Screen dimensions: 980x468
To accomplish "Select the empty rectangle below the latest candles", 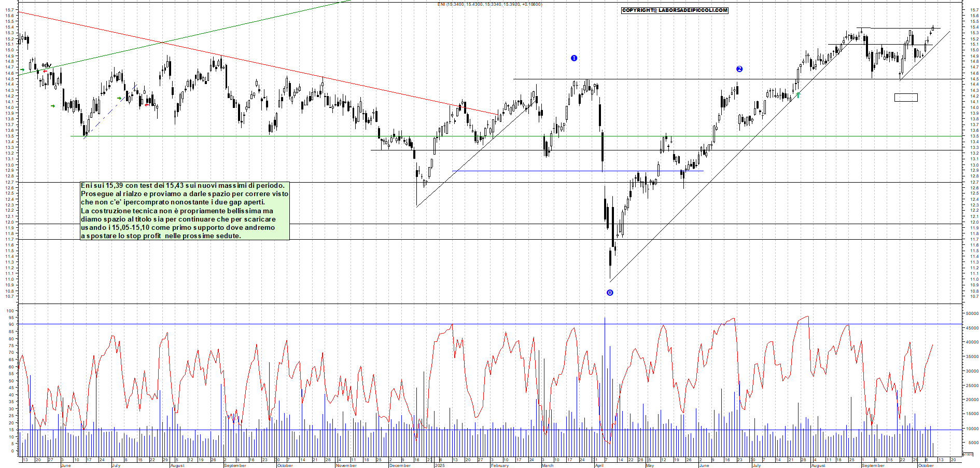I will tap(906, 98).
